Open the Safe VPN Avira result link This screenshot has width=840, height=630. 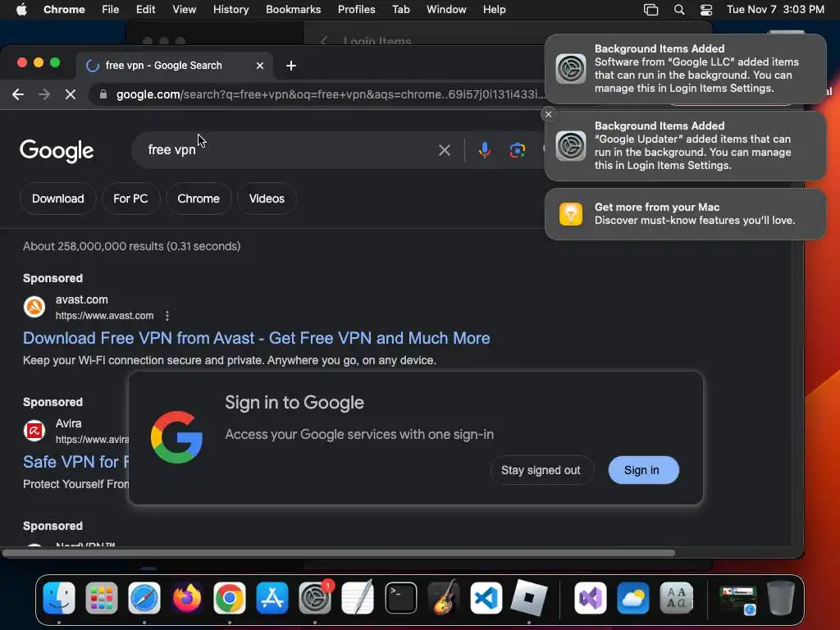(75, 462)
